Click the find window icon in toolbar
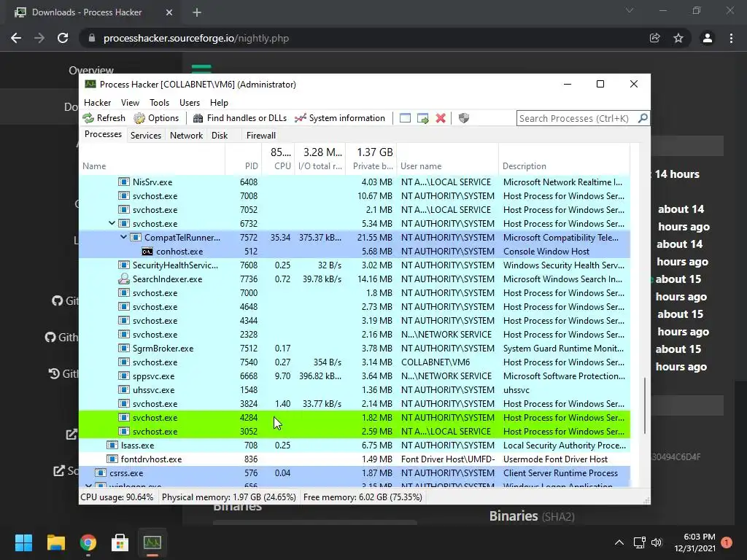Screen dimensions: 747x560 405,118
